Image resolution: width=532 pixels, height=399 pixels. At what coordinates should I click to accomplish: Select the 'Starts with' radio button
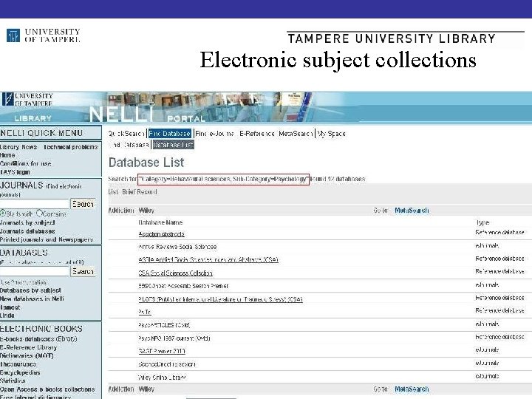pyautogui.click(x=3, y=213)
